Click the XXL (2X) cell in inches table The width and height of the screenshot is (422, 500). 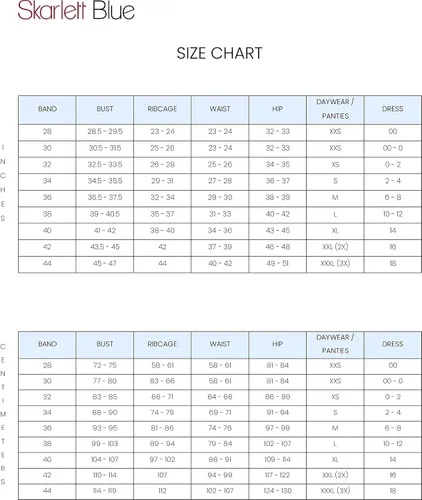tap(335, 247)
